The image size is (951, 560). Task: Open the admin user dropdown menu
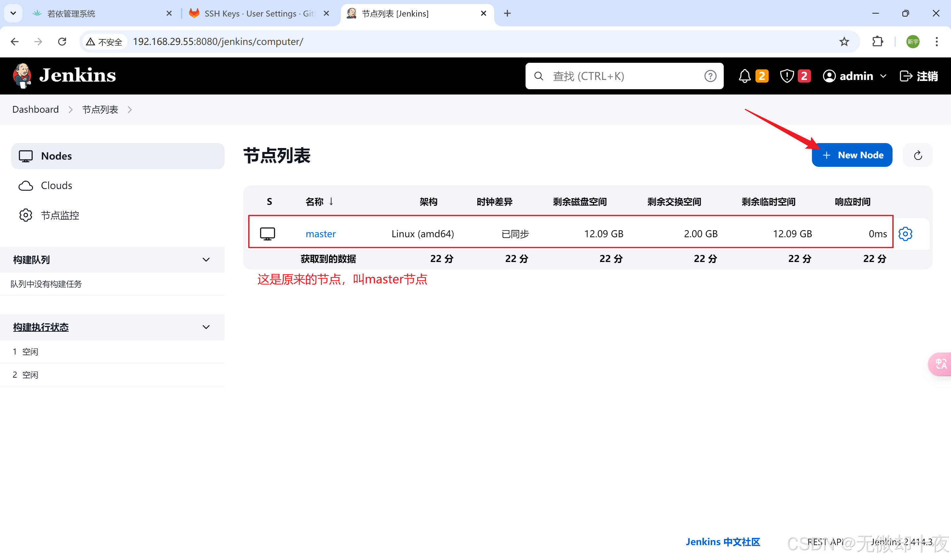883,76
